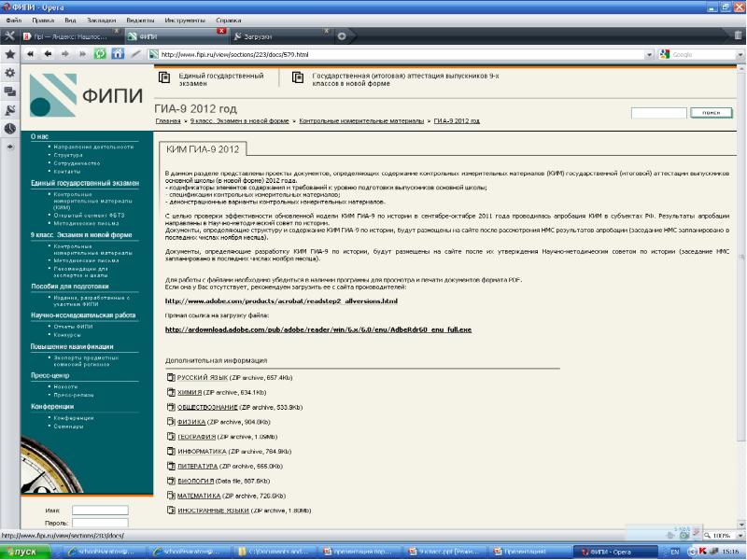Open the Инструменты menu
The image size is (747, 560).
pyautogui.click(x=187, y=19)
